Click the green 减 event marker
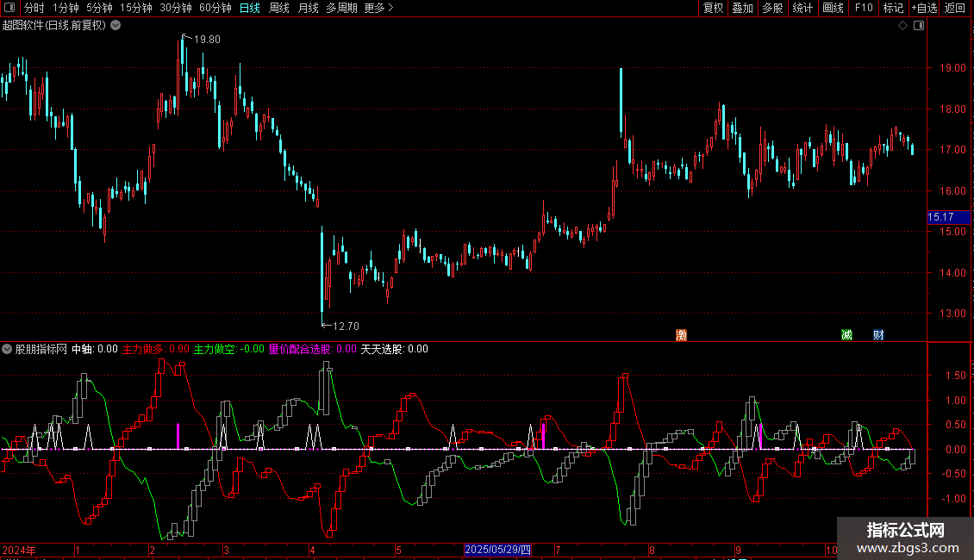The width and height of the screenshot is (974, 560). [x=846, y=335]
